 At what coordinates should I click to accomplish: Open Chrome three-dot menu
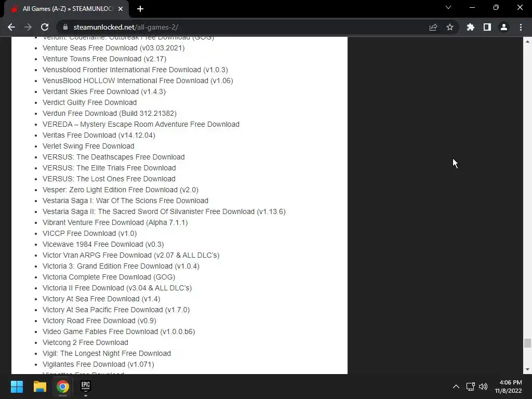click(521, 27)
